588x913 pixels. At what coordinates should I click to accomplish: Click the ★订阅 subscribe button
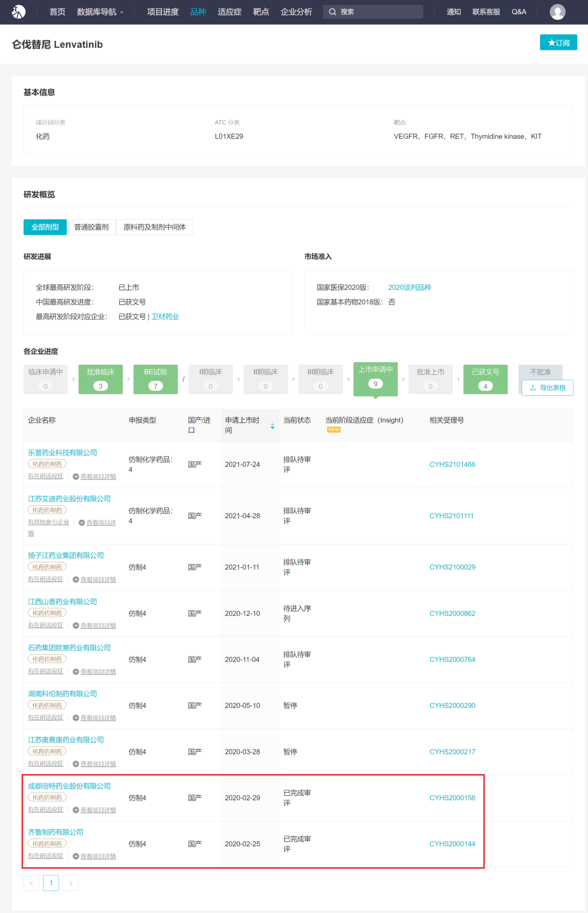(559, 42)
